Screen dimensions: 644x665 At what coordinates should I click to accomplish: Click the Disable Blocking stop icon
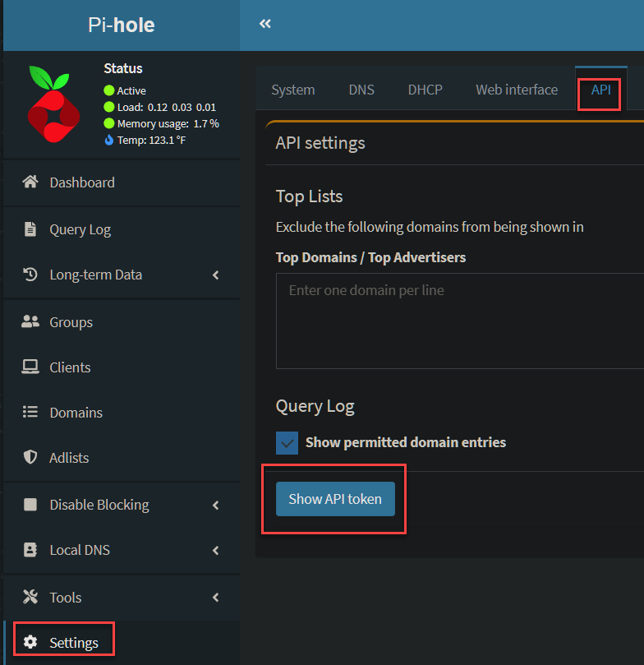tap(30, 504)
